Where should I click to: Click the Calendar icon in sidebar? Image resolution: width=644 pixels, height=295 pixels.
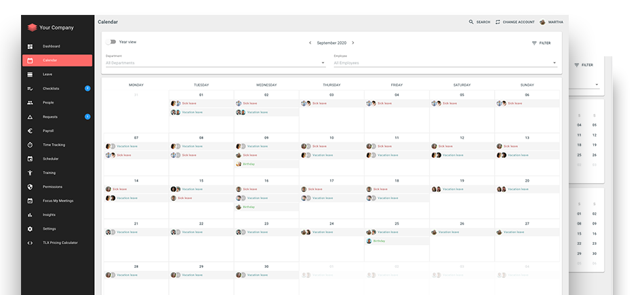[30, 60]
